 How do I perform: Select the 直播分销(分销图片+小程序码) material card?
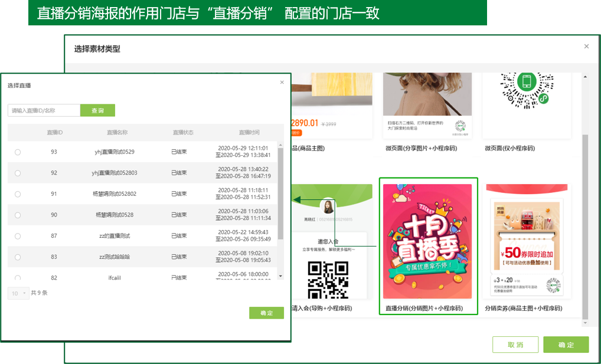coord(428,246)
